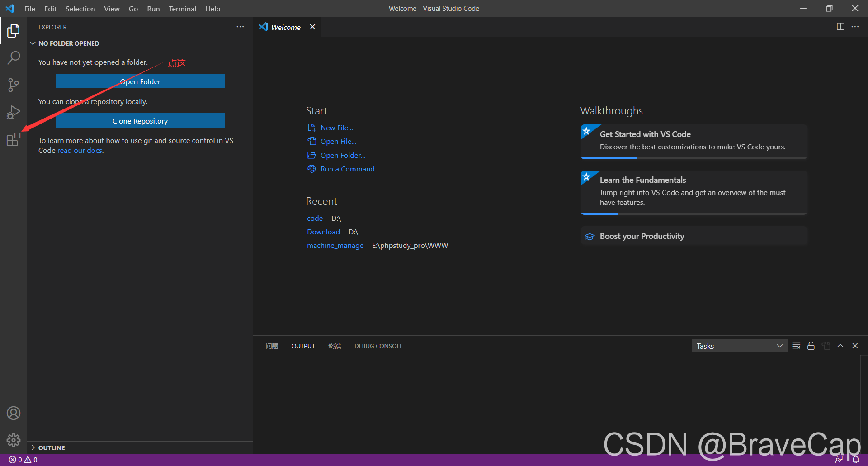Open the Selection menu
The width and height of the screenshot is (868, 466).
80,9
